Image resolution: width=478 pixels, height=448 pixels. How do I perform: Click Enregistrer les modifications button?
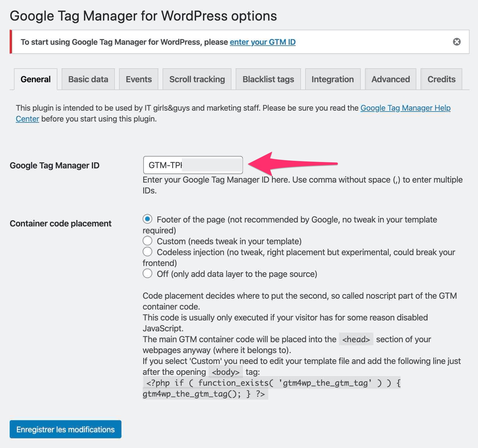coord(66,429)
